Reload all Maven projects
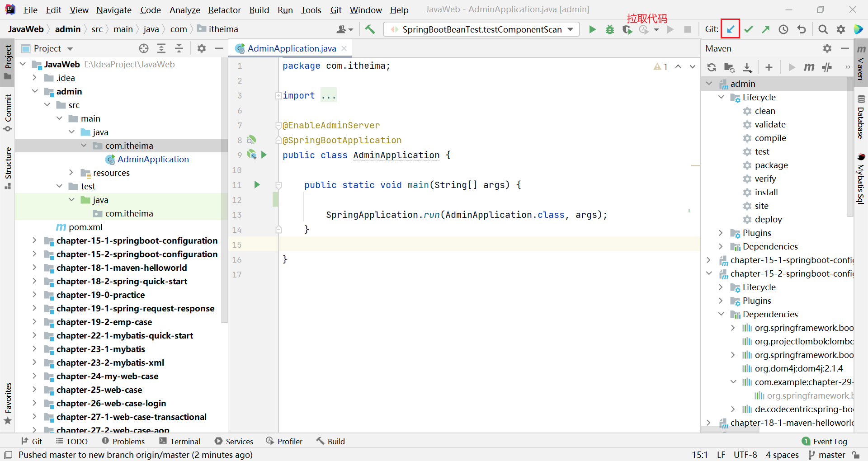Screen dimensions: 868x461 coord(712,67)
